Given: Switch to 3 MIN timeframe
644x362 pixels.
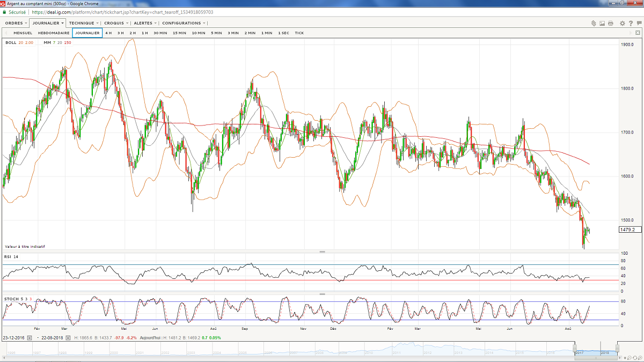Looking at the screenshot, I should click(x=233, y=33).
